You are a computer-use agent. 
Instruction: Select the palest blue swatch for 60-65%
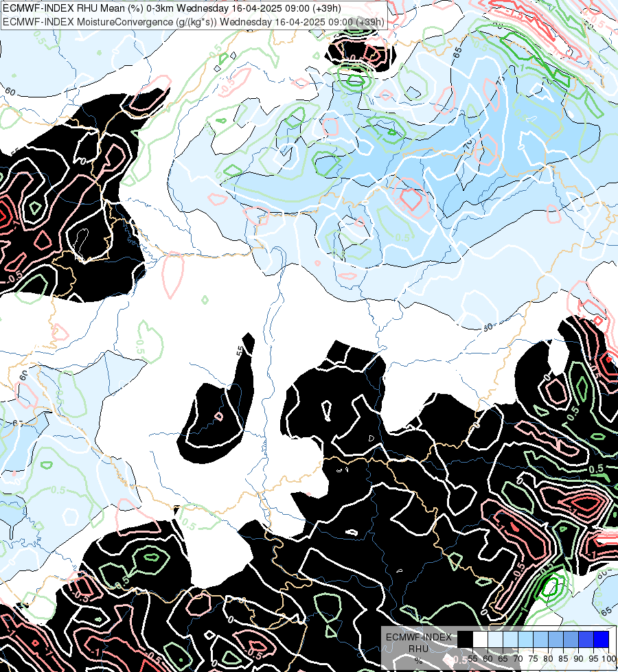point(495,639)
